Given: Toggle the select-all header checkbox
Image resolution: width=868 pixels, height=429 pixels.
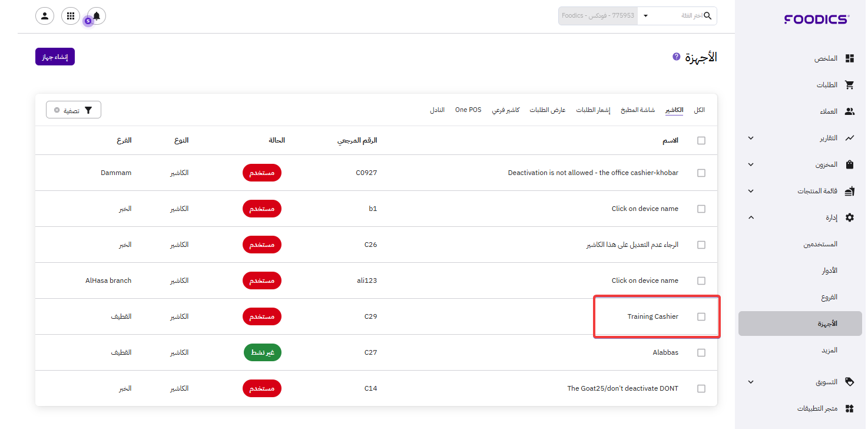Looking at the screenshot, I should point(701,140).
